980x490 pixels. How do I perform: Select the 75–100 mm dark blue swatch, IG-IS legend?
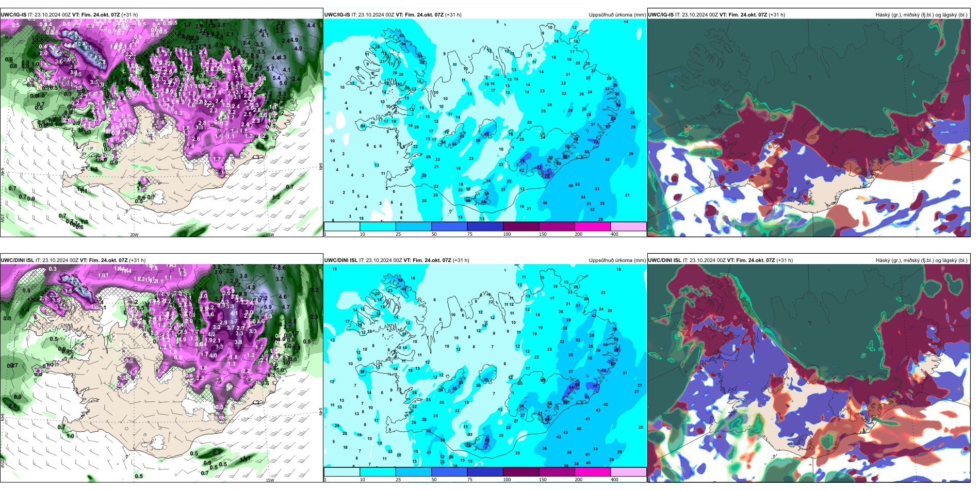click(x=485, y=226)
